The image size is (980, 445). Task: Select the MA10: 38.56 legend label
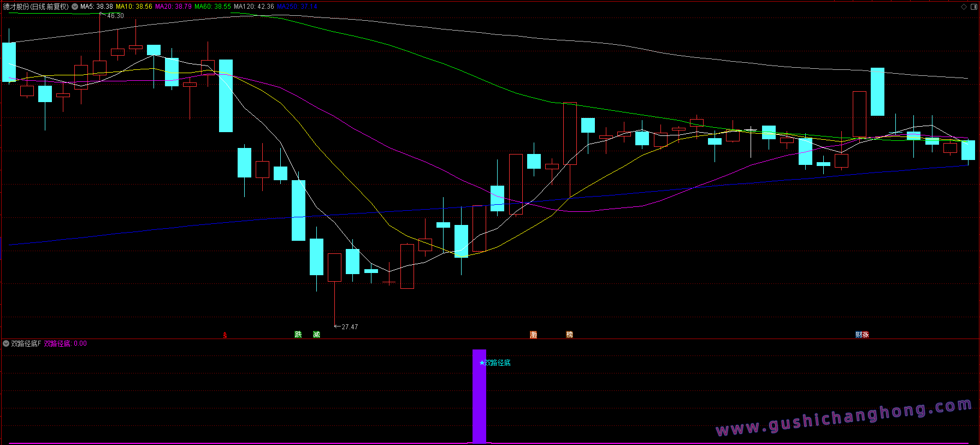pos(134,7)
